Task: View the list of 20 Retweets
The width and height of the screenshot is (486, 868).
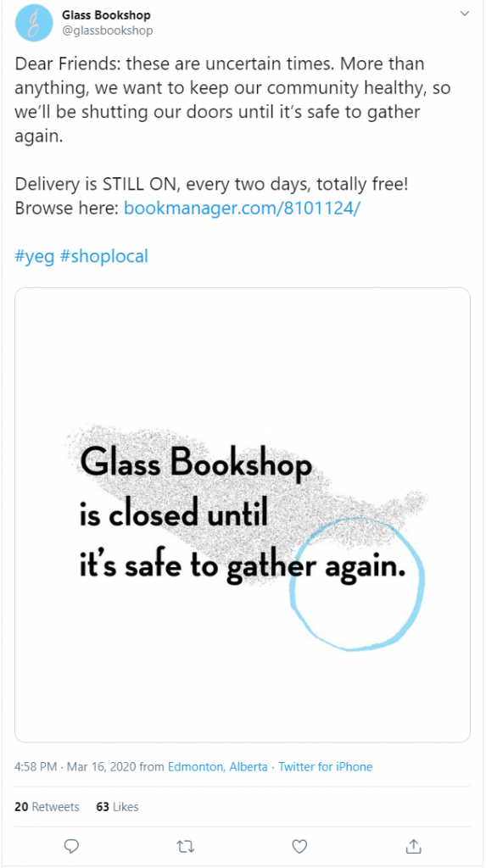Action: [x=47, y=807]
